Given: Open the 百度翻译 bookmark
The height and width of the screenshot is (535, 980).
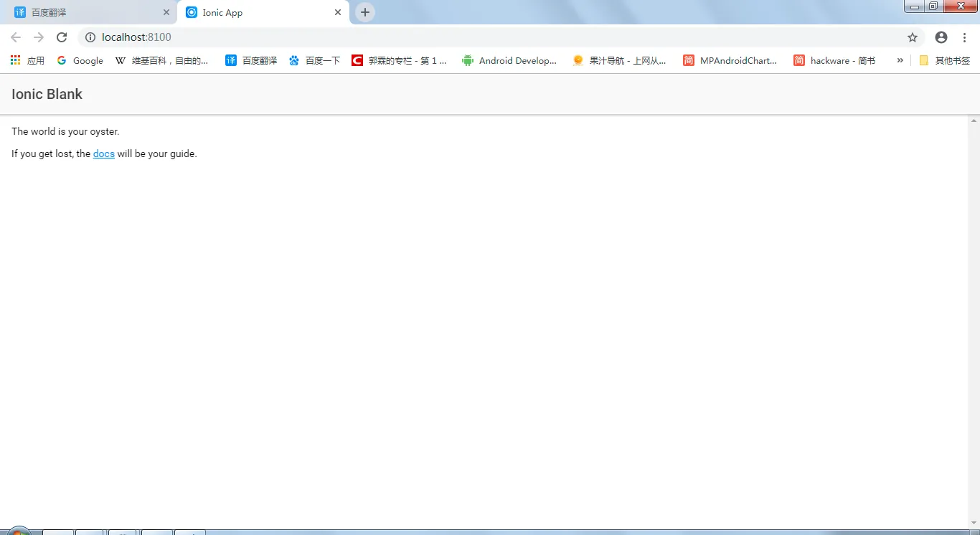Looking at the screenshot, I should point(251,61).
